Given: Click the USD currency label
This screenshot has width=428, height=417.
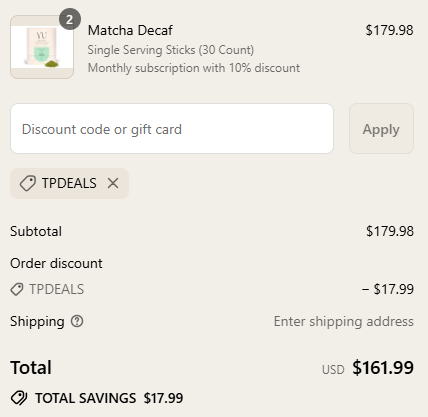Looking at the screenshot, I should pyautogui.click(x=333, y=370).
